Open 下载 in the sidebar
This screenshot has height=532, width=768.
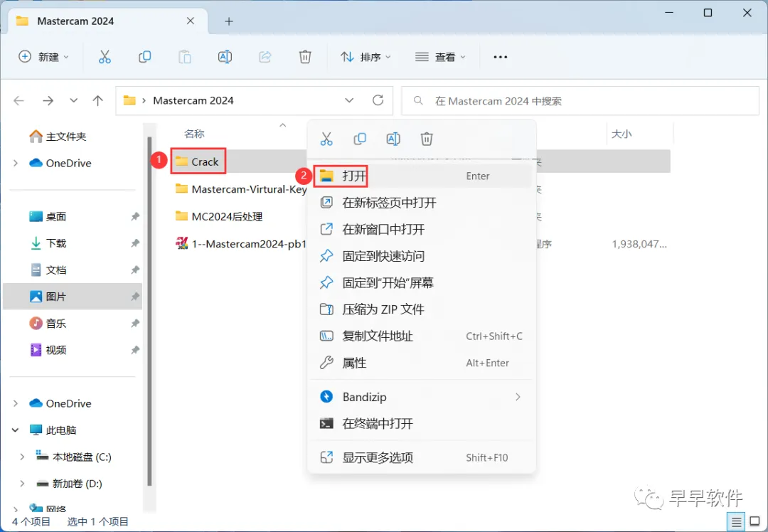pyautogui.click(x=48, y=243)
